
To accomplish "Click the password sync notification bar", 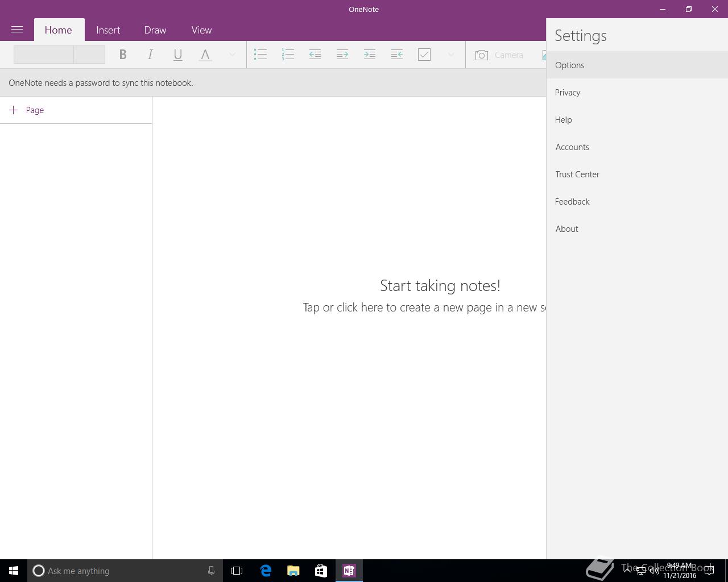I will click(x=273, y=82).
